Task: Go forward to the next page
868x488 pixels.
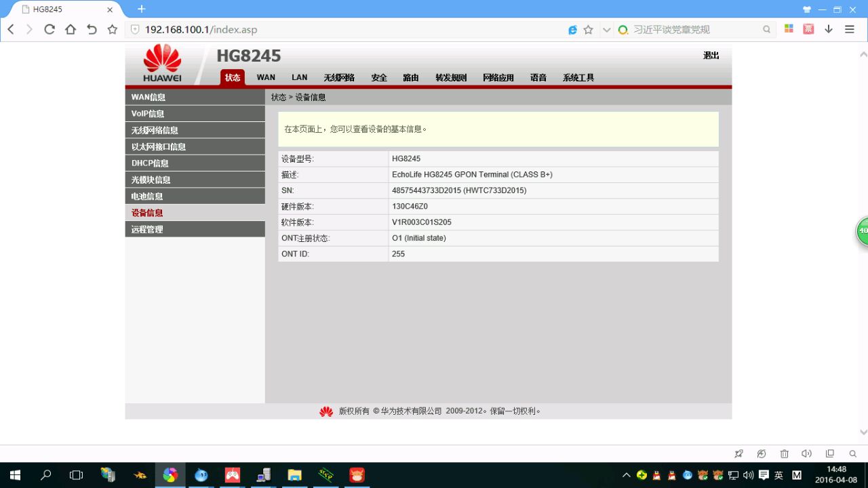Action: [29, 29]
